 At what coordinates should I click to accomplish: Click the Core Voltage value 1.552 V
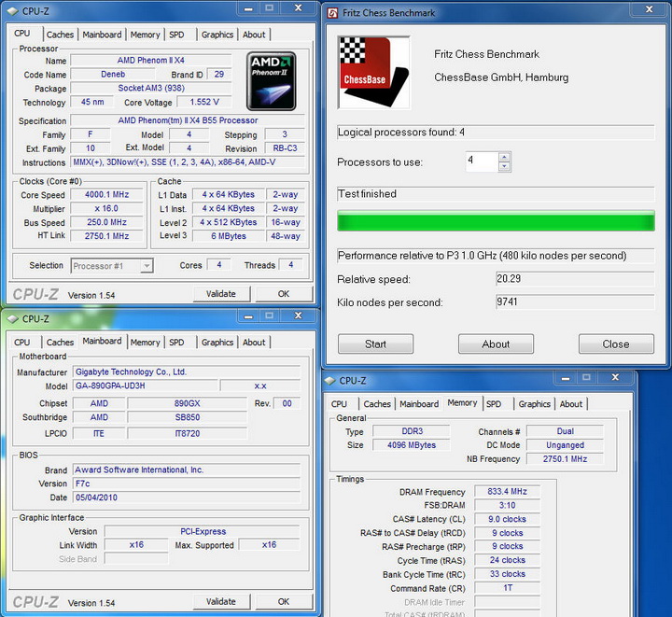tap(204, 102)
